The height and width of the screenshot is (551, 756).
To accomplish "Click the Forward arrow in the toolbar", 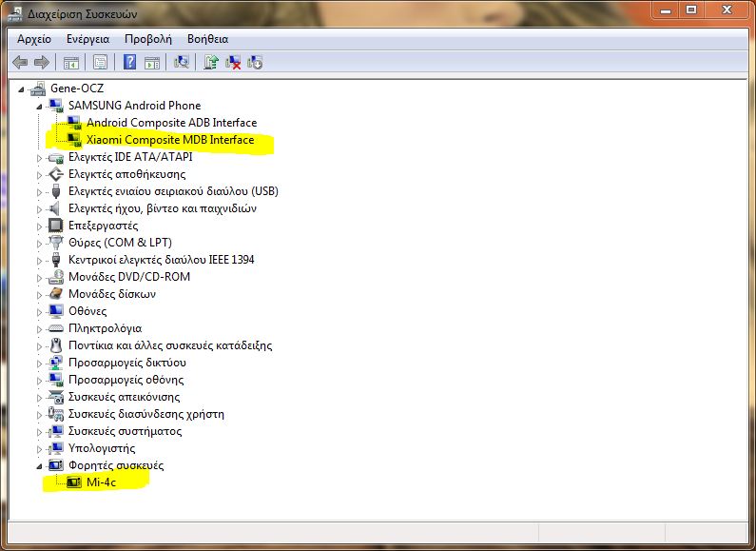I will click(x=41, y=63).
